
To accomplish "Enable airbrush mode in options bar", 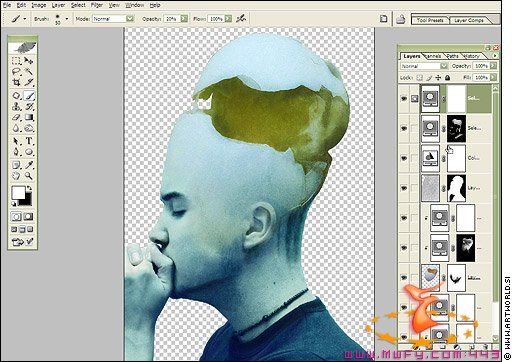I will coord(241,19).
